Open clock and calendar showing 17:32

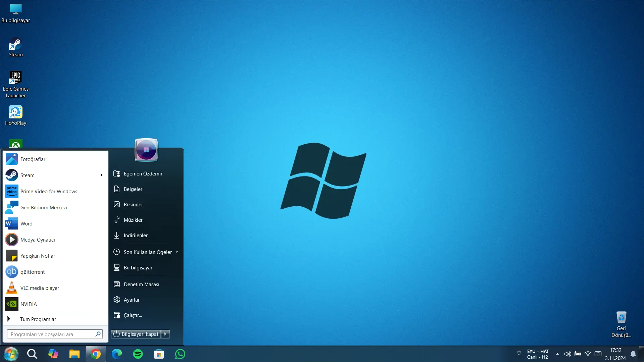coord(615,354)
